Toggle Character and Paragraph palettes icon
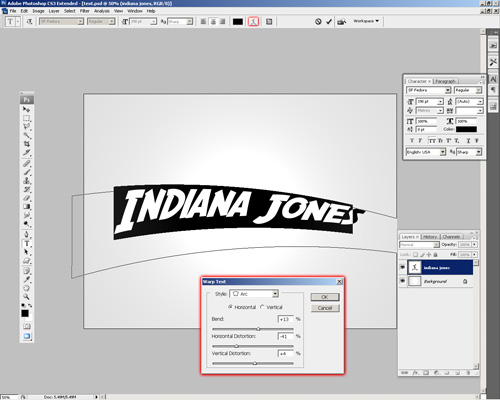The image size is (500, 400). [269, 21]
